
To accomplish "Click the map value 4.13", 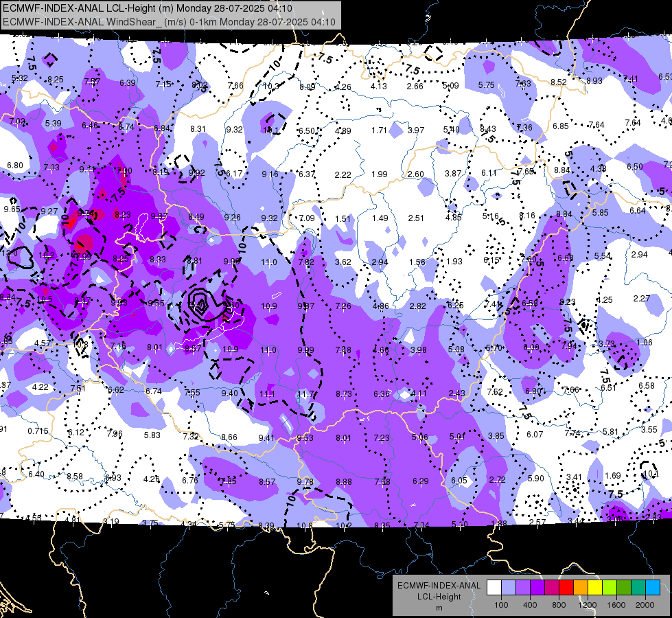I will pyautogui.click(x=378, y=87).
